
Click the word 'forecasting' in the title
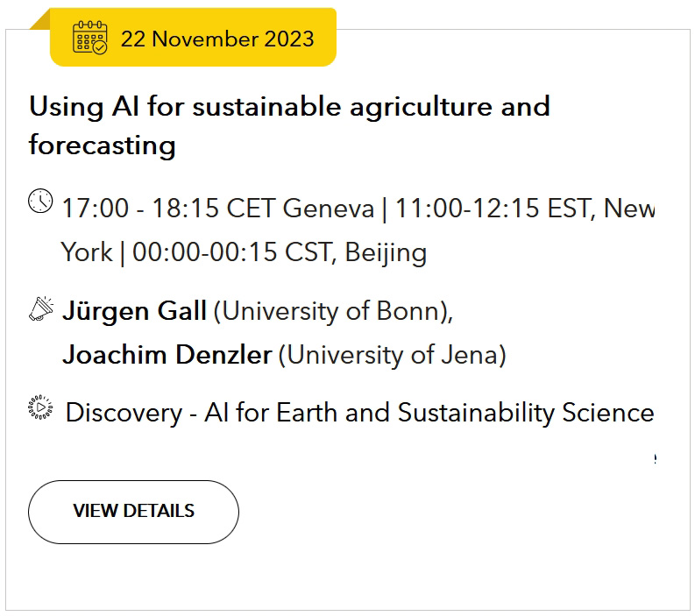point(103,145)
